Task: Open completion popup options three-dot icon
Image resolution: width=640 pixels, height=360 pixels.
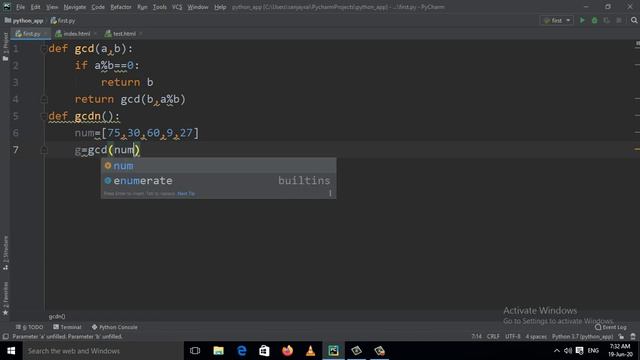Action: pos(330,193)
